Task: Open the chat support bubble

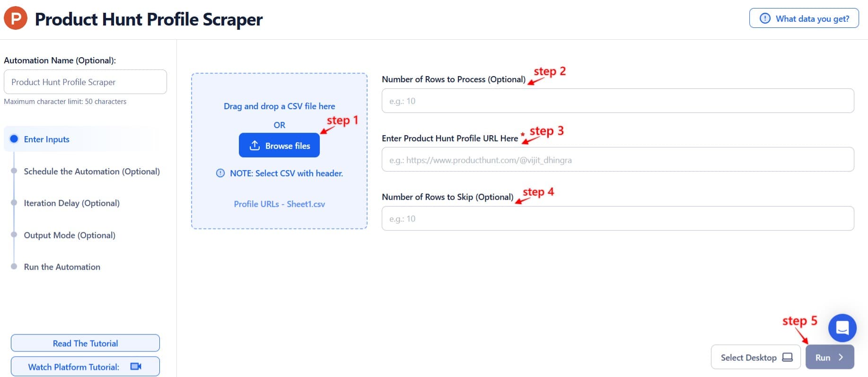Action: (x=842, y=327)
